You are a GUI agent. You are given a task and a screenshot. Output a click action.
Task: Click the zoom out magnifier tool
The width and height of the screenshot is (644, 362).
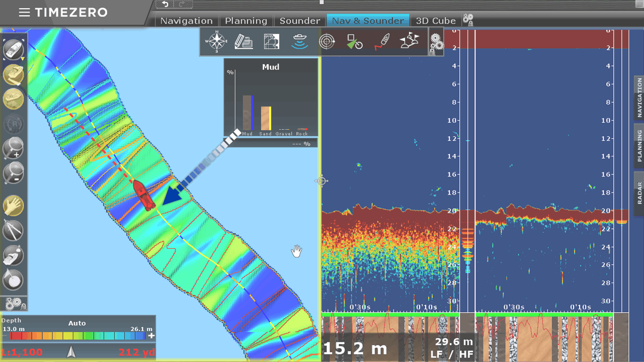click(13, 173)
